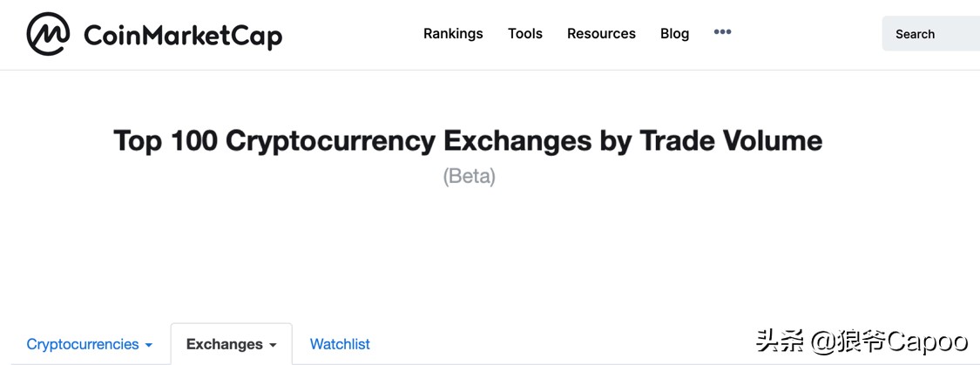Open the Resources menu

click(x=601, y=34)
